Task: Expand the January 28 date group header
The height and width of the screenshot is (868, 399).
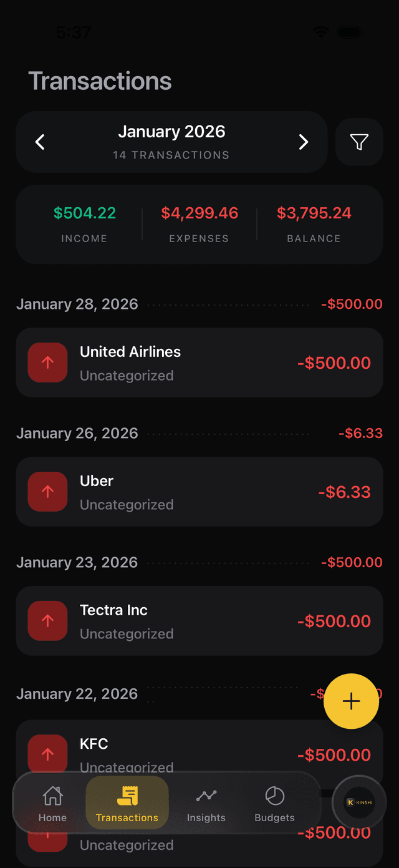Action: pyautogui.click(x=77, y=304)
